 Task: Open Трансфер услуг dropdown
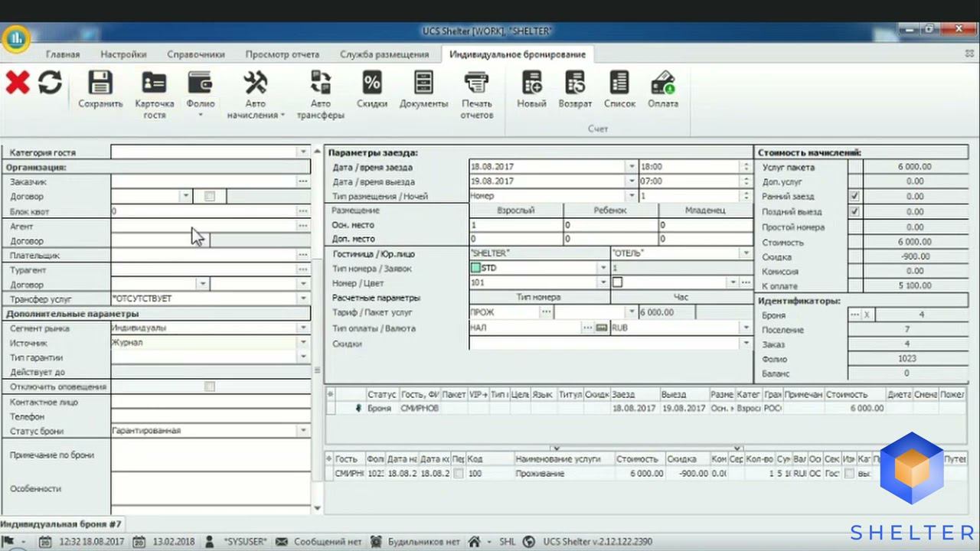coord(303,298)
